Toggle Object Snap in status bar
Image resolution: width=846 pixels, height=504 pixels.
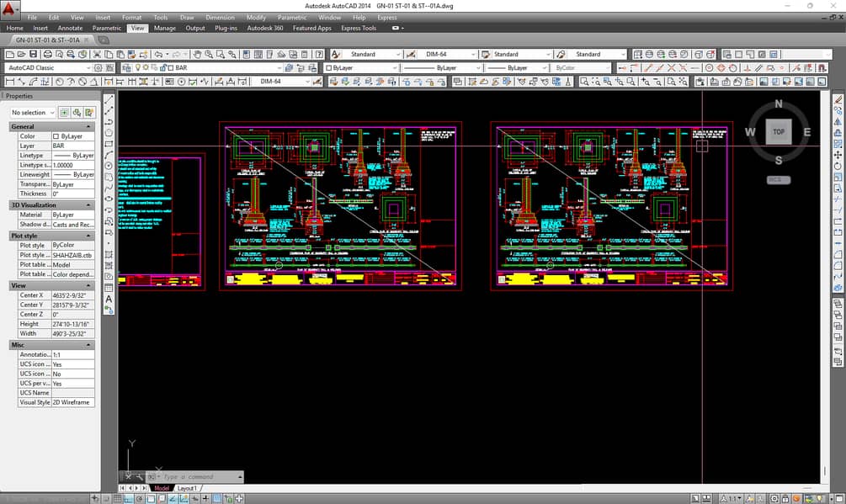point(151,499)
